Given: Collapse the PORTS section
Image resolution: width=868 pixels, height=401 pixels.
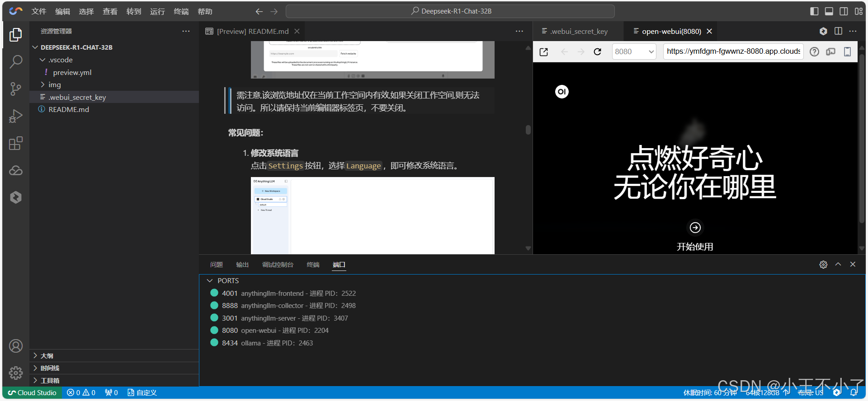Looking at the screenshot, I should (210, 281).
